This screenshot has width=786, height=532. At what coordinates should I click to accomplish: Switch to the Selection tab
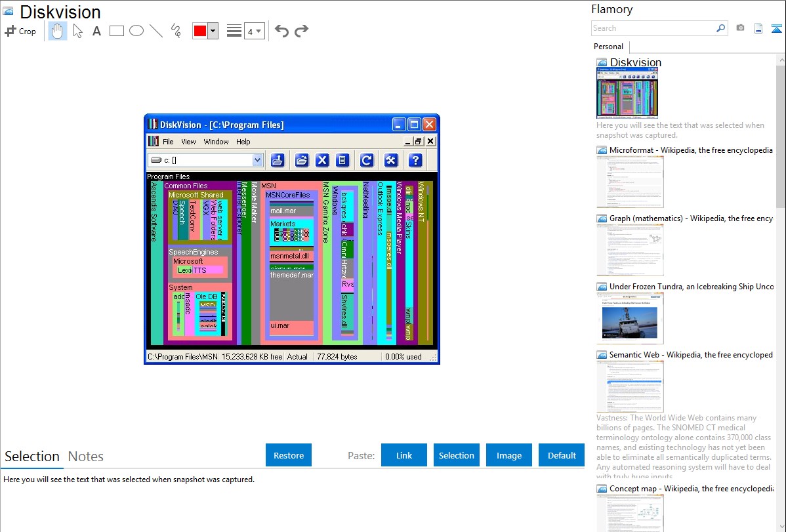tap(32, 457)
